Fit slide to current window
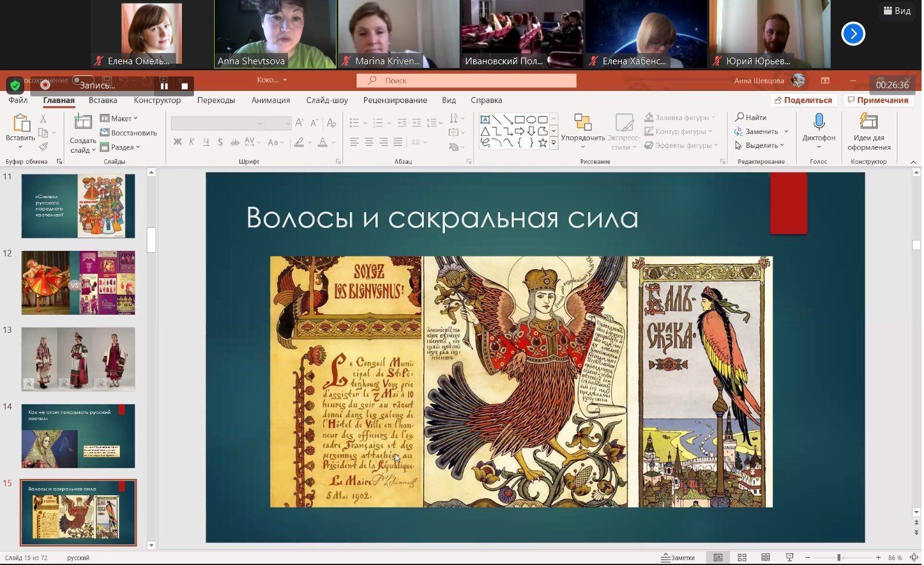 tap(914, 558)
